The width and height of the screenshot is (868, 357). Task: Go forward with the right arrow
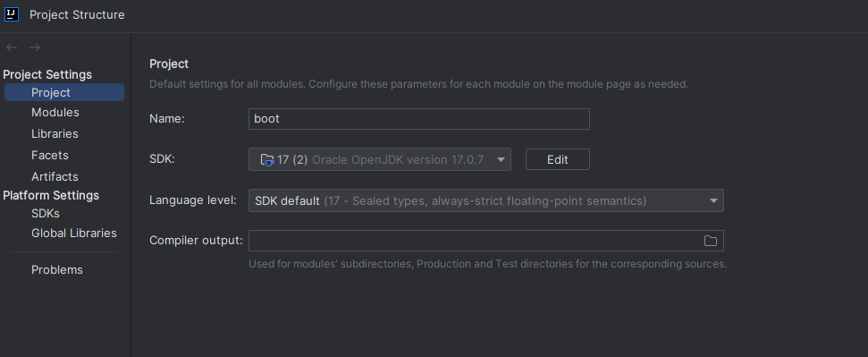point(35,47)
